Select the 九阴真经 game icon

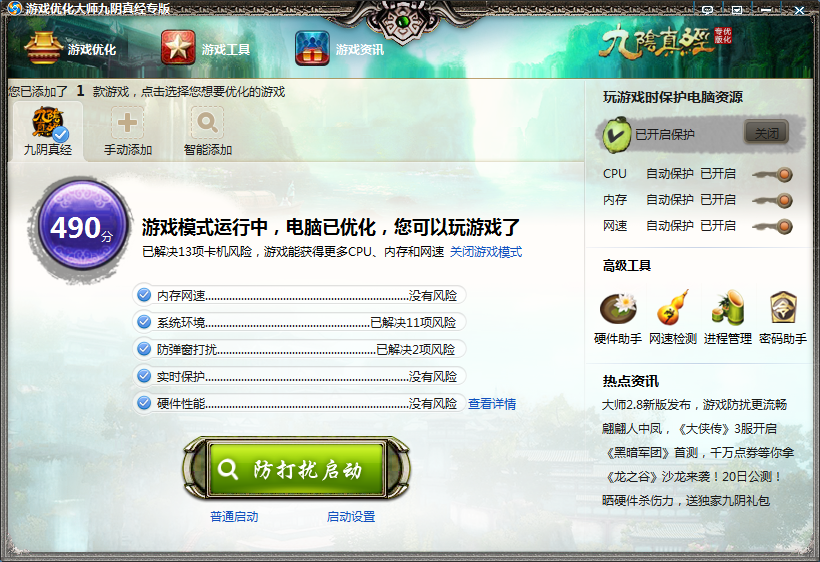tap(48, 123)
